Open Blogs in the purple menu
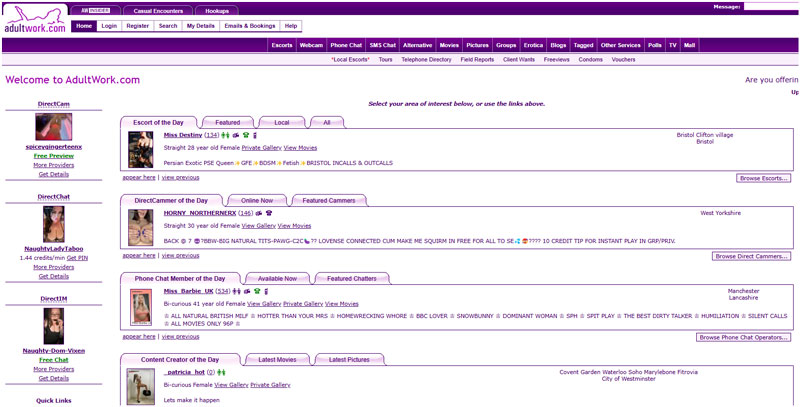This screenshot has width=800, height=407. [559, 45]
